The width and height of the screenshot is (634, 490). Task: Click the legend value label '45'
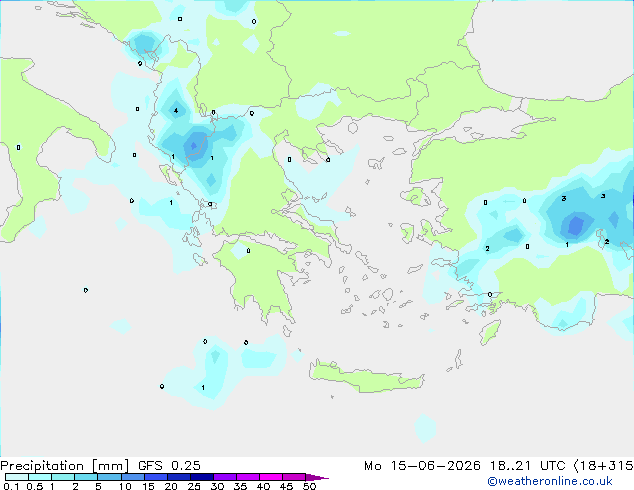click(287, 486)
